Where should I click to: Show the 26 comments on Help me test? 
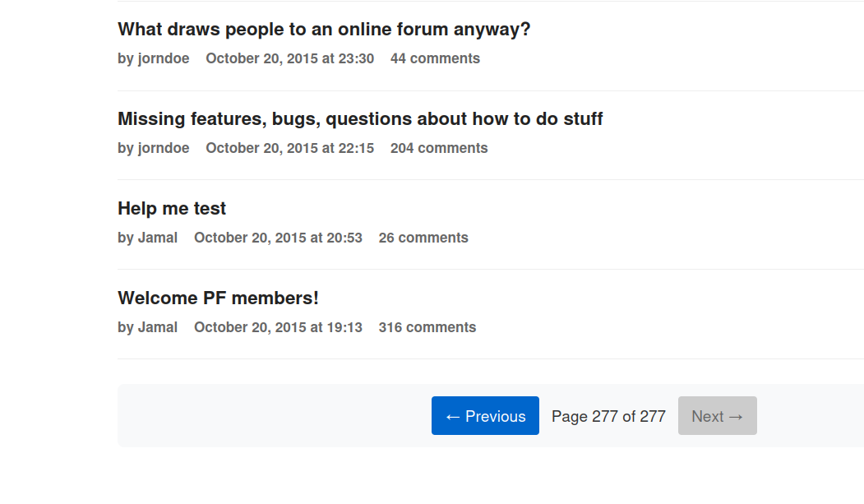coord(423,238)
